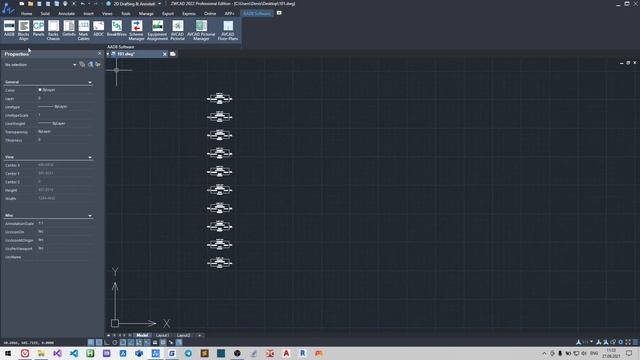This screenshot has height=360, width=640.
Task: Click the Open folder icon in quick access toolbar
Action: 30,4
